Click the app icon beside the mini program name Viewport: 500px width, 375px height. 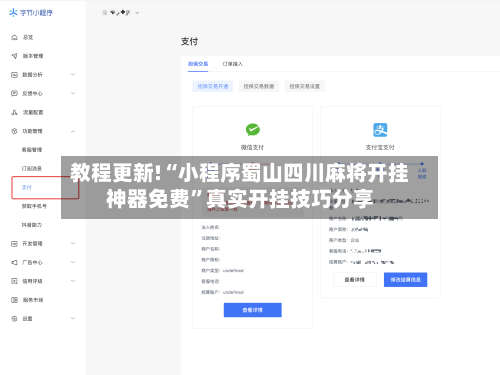click(105, 13)
